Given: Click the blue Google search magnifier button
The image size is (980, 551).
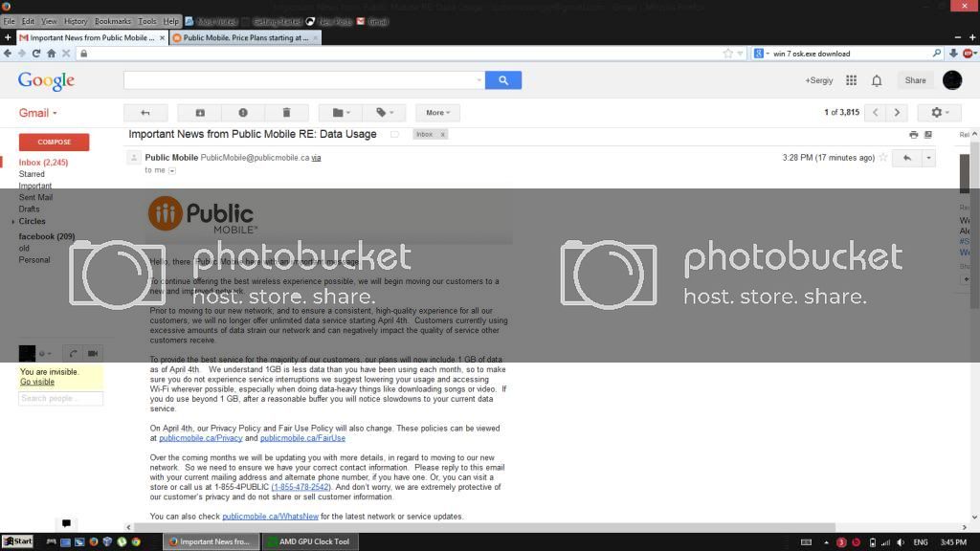Looking at the screenshot, I should click(503, 80).
